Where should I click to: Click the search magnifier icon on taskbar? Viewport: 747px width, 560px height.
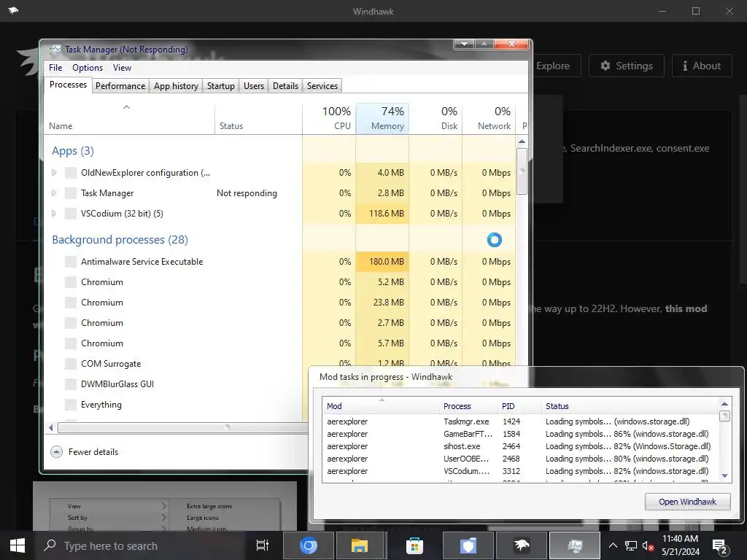50,545
